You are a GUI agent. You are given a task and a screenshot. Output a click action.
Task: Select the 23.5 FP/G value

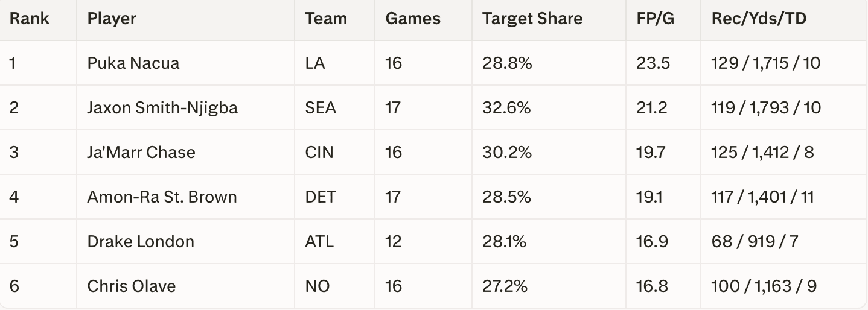653,63
